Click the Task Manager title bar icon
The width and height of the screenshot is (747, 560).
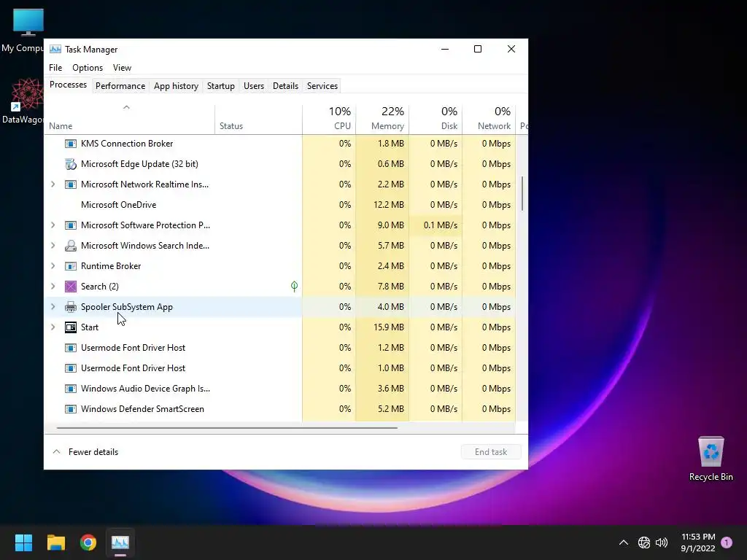(x=55, y=49)
